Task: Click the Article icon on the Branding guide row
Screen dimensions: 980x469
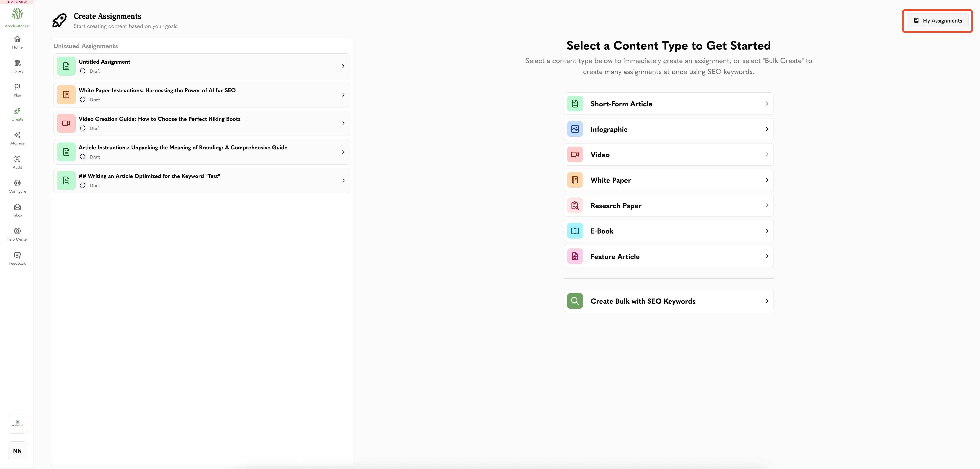Action: coord(66,152)
